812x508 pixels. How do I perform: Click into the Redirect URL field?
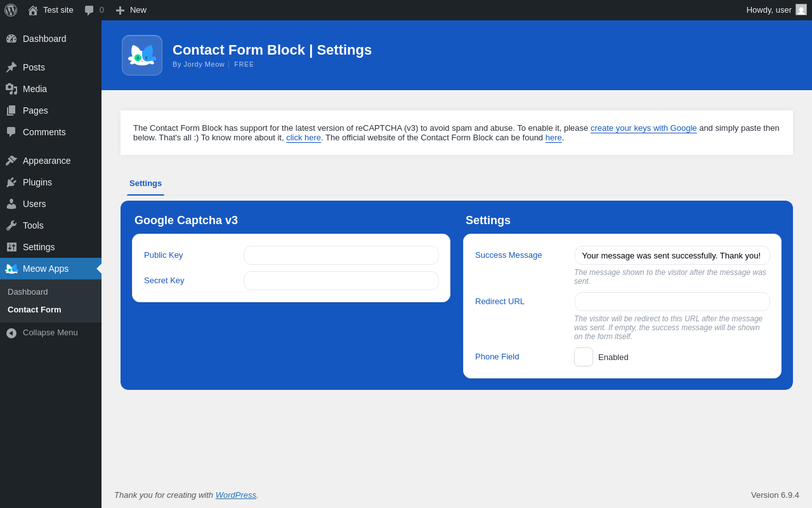click(x=672, y=302)
